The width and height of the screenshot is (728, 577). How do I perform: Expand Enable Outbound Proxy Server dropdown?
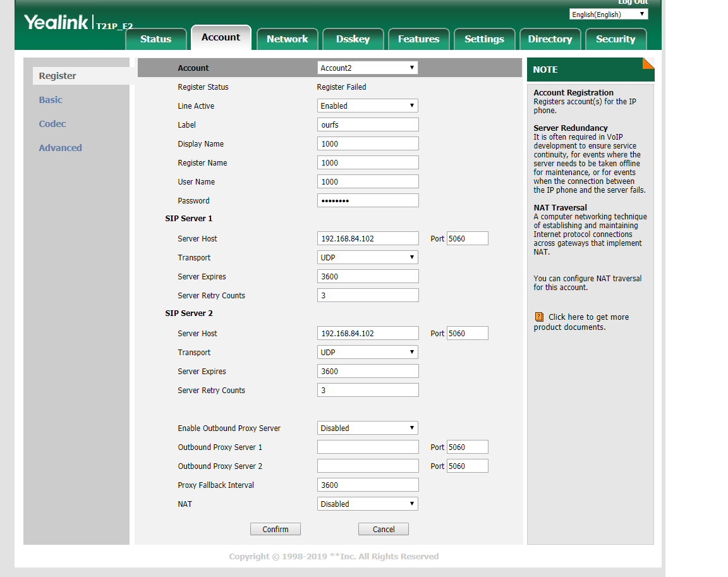coord(367,428)
